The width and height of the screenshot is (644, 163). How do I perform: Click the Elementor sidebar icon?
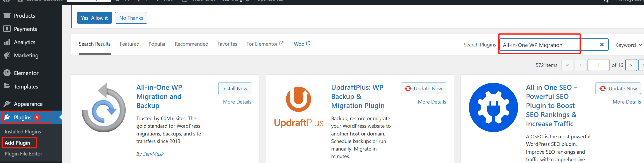(7, 73)
